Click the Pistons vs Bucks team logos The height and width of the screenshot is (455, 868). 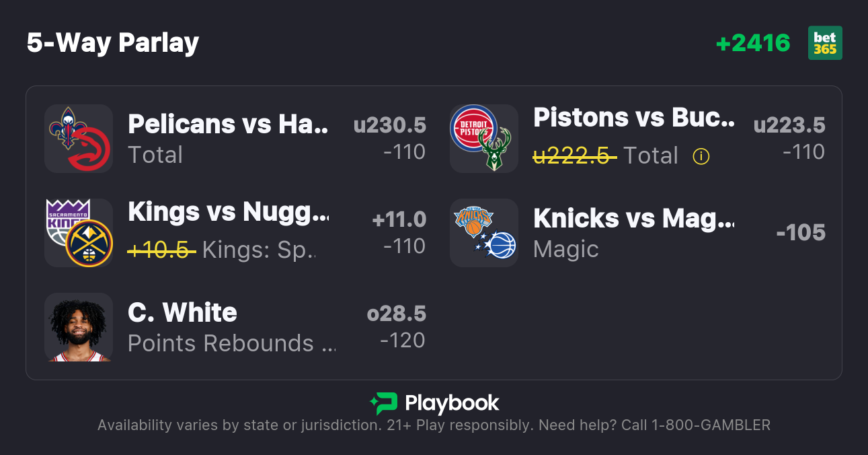click(484, 139)
